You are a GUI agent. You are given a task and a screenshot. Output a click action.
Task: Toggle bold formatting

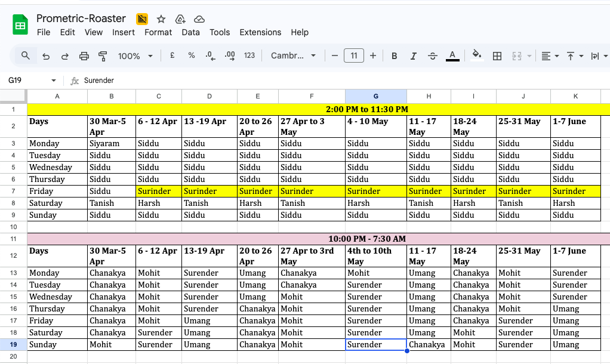tap(394, 56)
